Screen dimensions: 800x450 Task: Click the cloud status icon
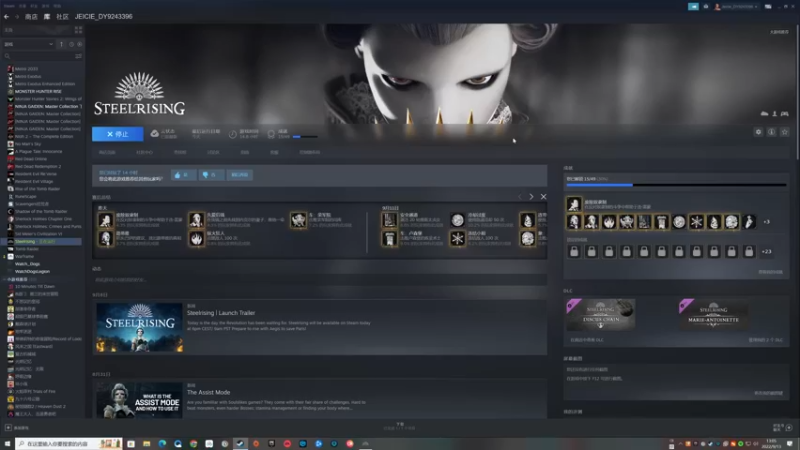coord(155,134)
